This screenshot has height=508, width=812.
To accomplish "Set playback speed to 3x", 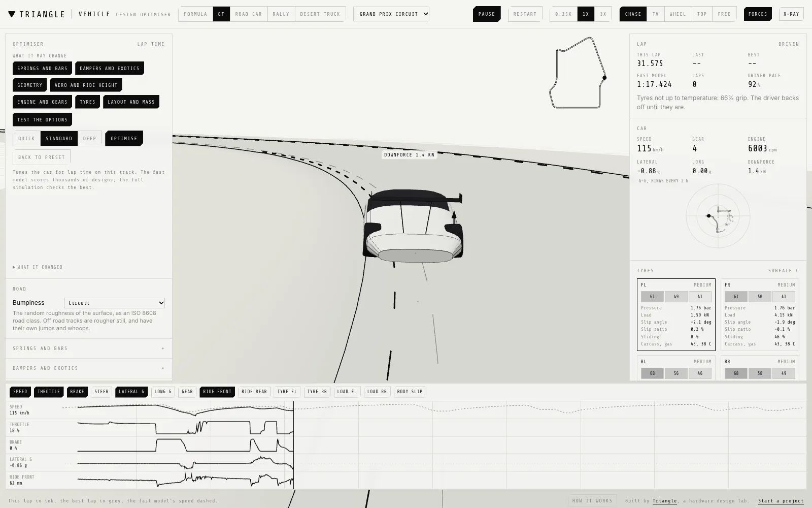I will [603, 14].
